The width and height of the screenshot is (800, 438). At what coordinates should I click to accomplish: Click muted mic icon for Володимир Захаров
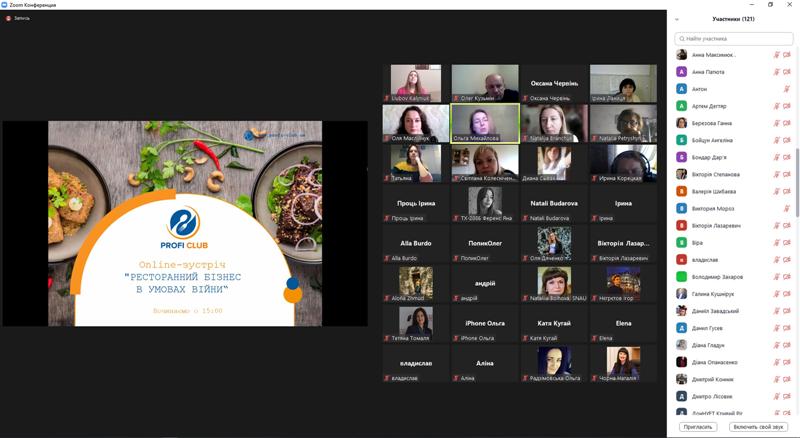pos(775,277)
